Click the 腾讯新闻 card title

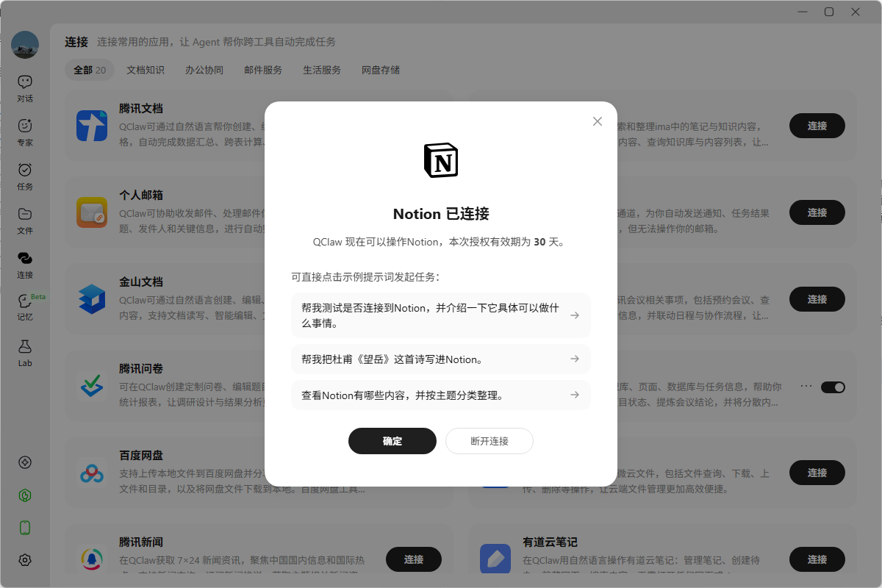[141, 542]
